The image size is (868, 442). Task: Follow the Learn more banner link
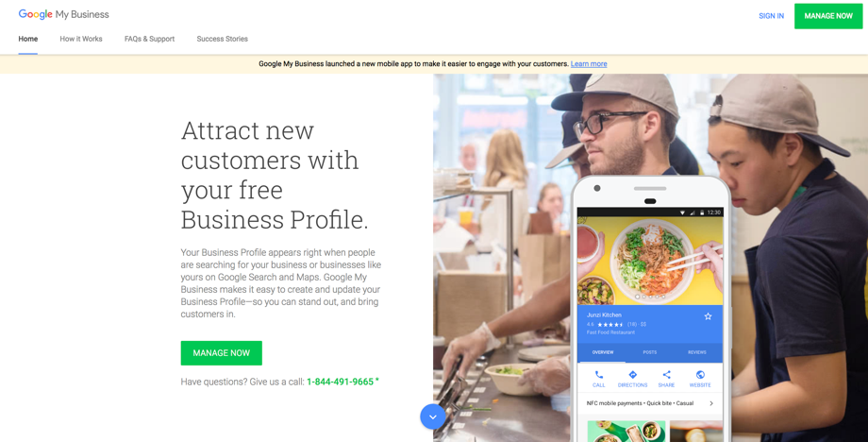(x=589, y=63)
